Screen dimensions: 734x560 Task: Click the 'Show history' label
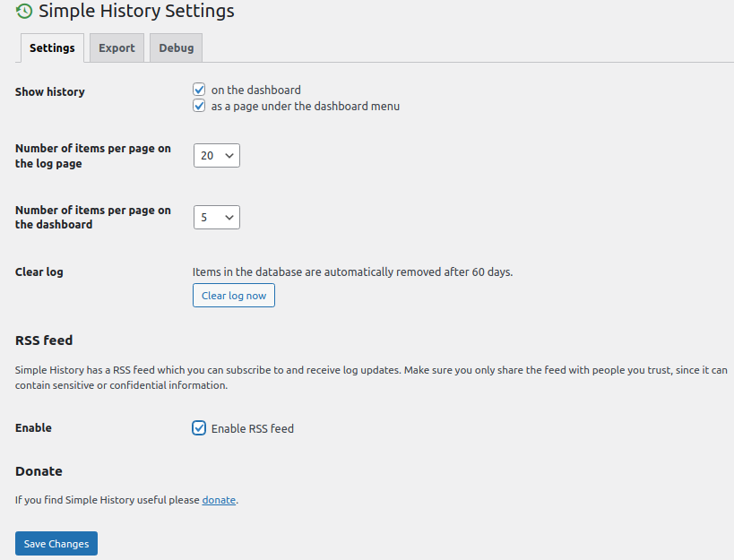coord(50,91)
